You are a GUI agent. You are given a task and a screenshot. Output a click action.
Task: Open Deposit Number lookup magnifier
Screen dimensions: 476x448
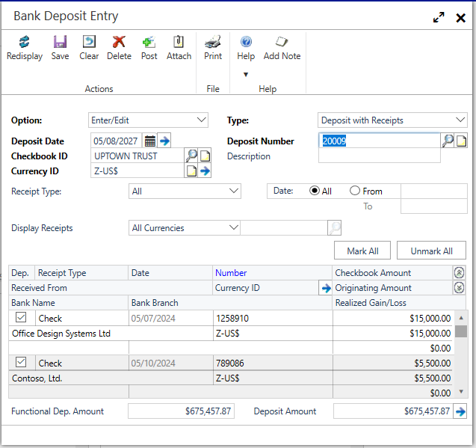(x=448, y=141)
